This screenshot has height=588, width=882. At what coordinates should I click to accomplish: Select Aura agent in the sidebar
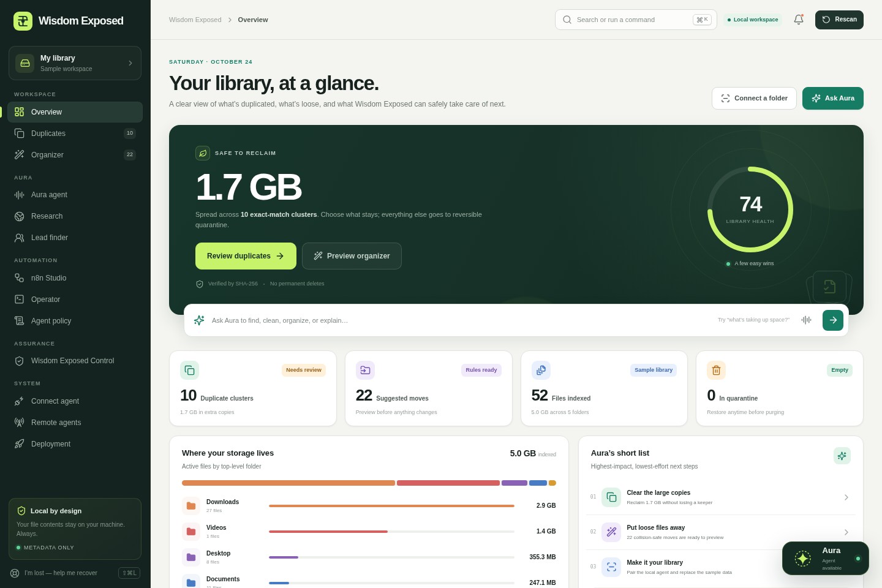[x=75, y=195]
